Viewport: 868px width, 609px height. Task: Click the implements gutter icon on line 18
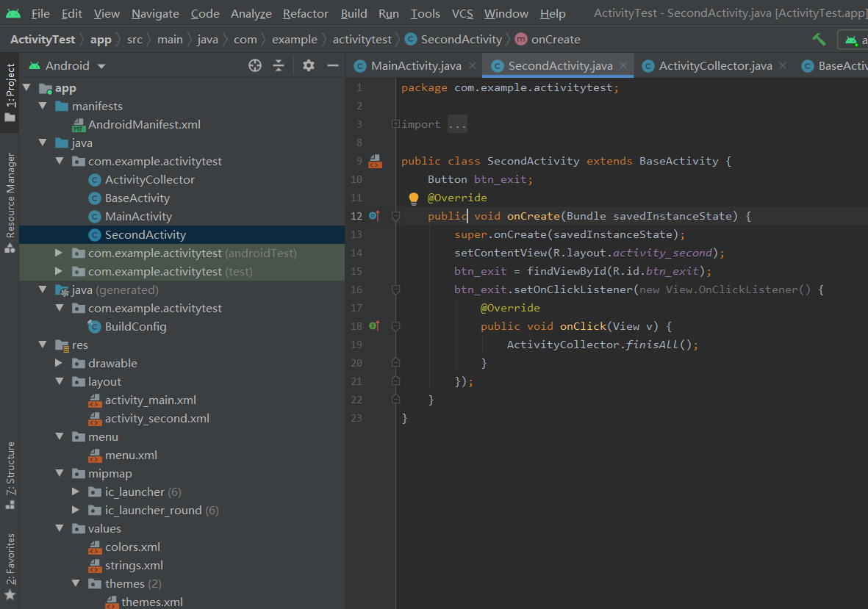374,325
